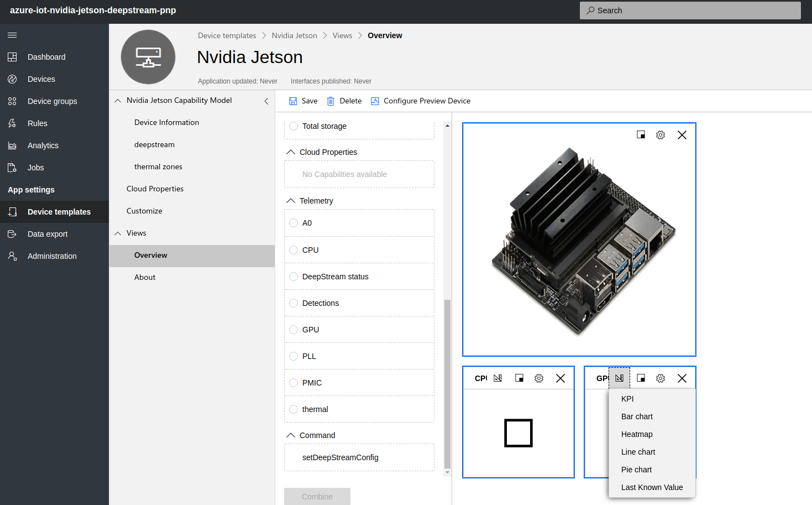Screen dimensions: 812x505
Task: Click the Device templates breadcrumb link
Action: coord(227,35)
